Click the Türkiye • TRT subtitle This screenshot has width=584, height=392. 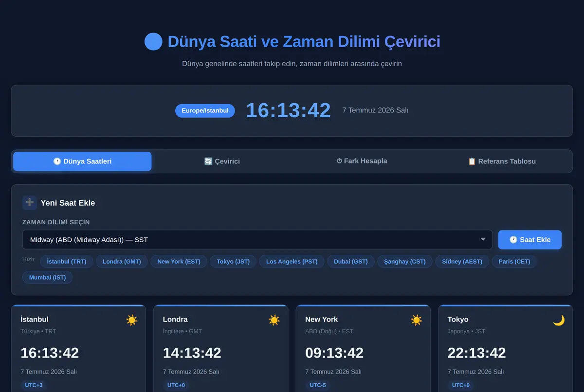[38, 331]
